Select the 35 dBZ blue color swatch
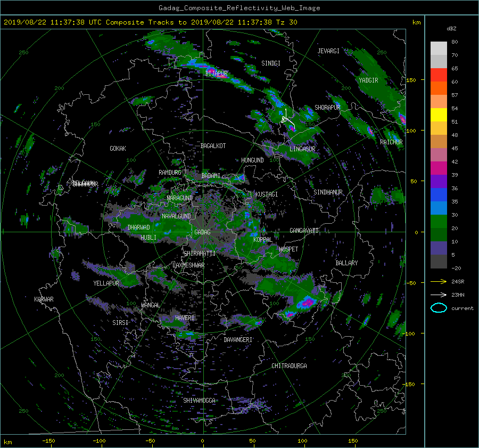This screenshot has width=479, height=448. pos(439,195)
